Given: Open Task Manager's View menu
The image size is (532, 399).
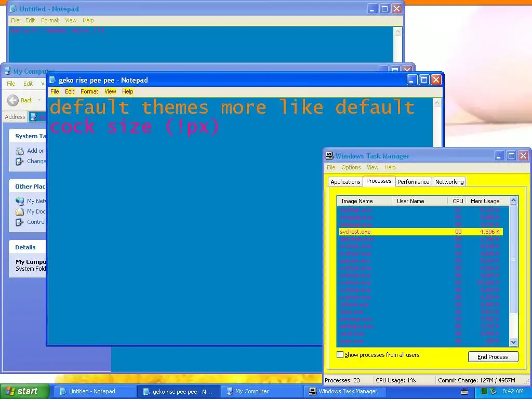Looking at the screenshot, I should pos(372,167).
